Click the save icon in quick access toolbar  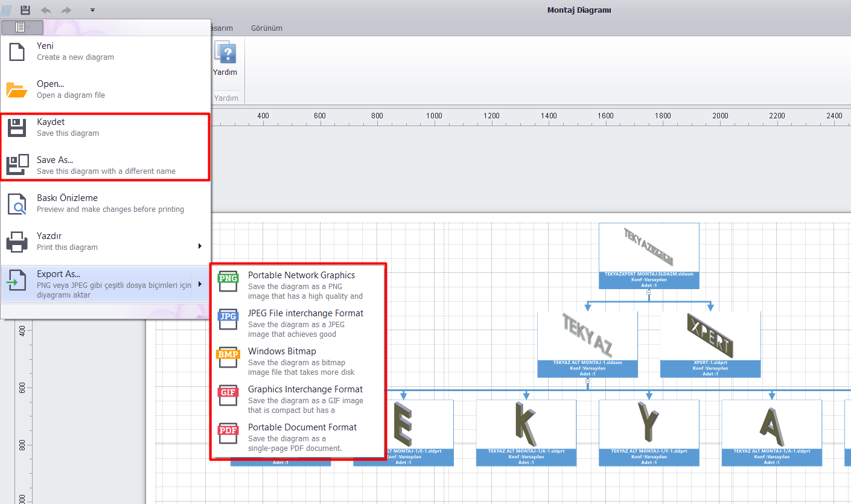(x=25, y=10)
